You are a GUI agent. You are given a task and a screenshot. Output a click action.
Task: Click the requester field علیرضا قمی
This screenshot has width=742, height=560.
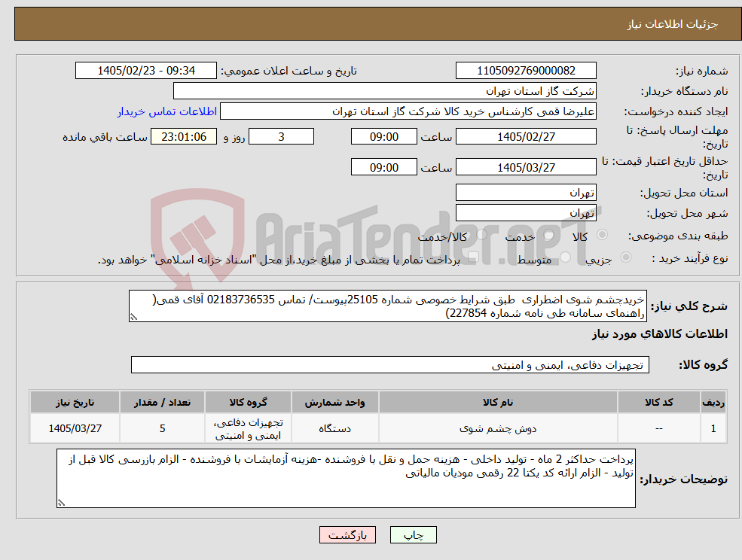point(408,111)
